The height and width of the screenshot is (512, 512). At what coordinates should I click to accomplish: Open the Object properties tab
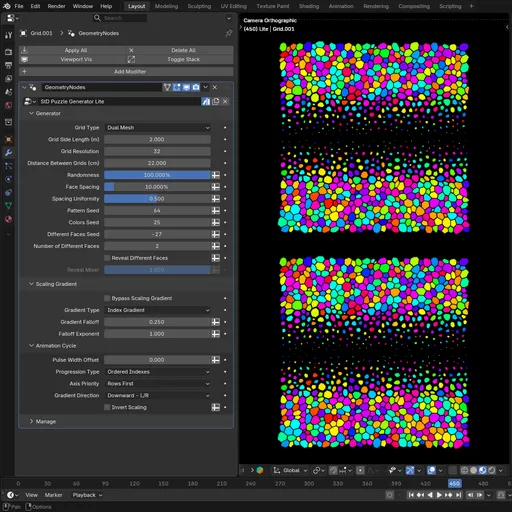[8, 139]
